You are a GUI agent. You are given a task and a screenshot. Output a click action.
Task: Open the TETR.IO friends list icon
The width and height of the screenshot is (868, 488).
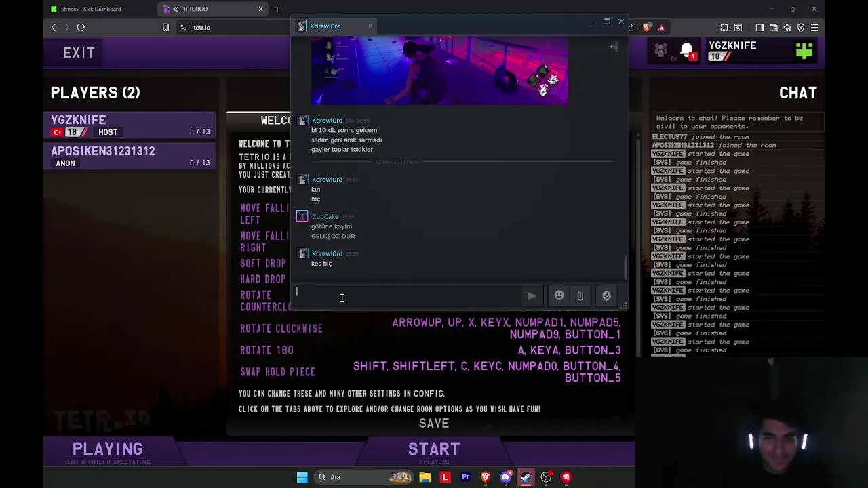coord(660,50)
